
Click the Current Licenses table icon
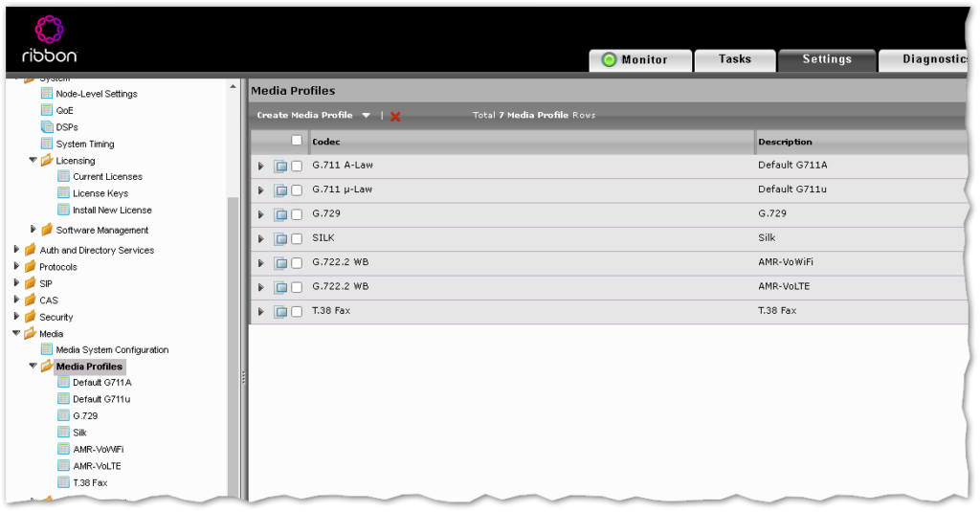coord(64,176)
